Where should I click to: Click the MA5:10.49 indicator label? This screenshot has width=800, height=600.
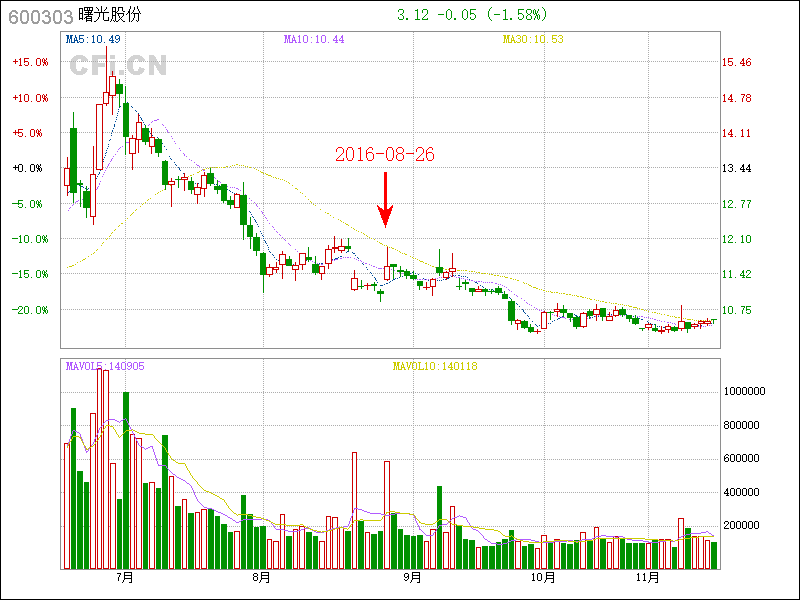pyautogui.click(x=93, y=39)
